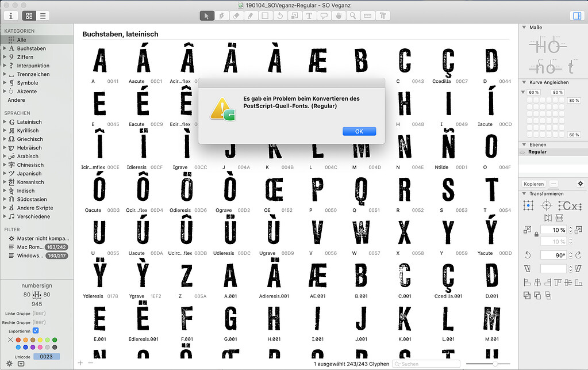Pick the Annotation speech bubble tool

324,16
